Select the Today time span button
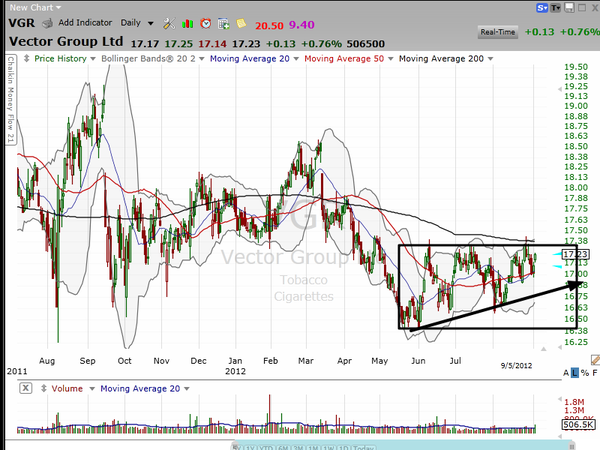Image resolution: width=600 pixels, height=450 pixels. pos(364,448)
